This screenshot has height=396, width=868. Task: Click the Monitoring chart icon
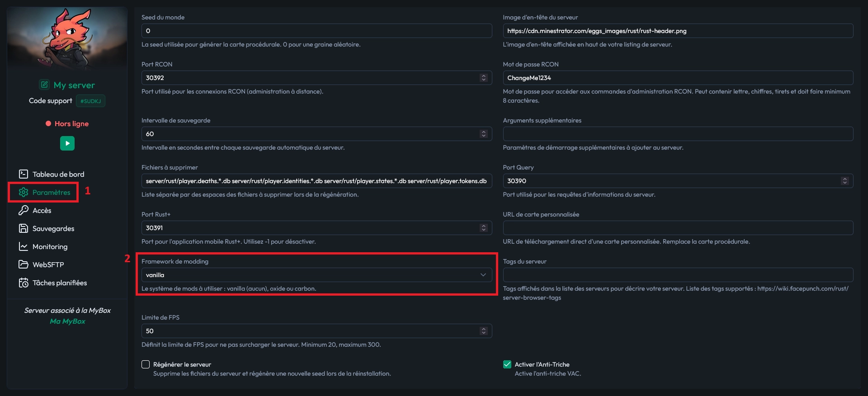(x=24, y=246)
